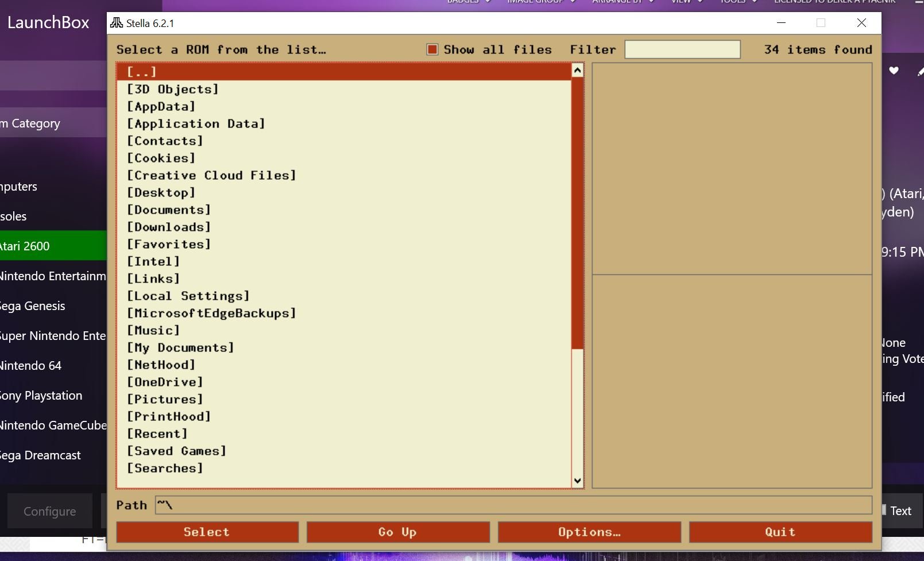The width and height of the screenshot is (924, 561).
Task: Click the Quit button
Action: click(780, 532)
